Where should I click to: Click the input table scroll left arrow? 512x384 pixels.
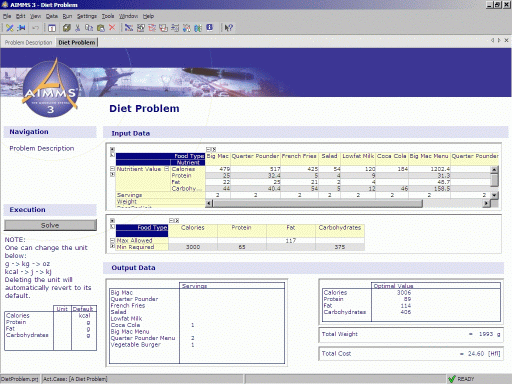point(209,203)
